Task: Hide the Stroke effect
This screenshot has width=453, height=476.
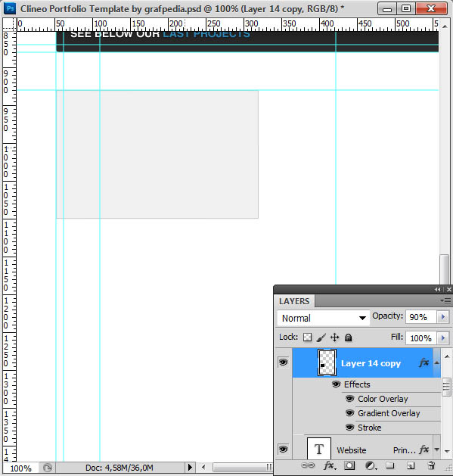Action: coord(350,428)
